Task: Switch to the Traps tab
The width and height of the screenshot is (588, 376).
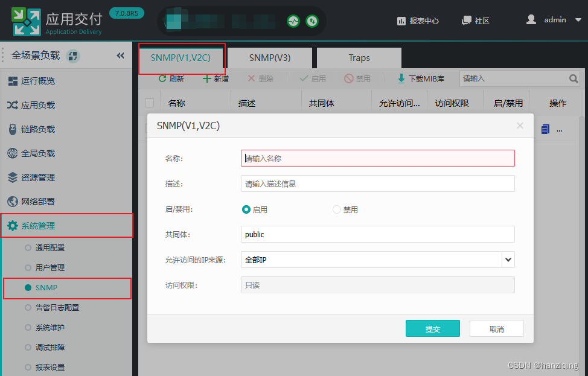Action: click(359, 58)
